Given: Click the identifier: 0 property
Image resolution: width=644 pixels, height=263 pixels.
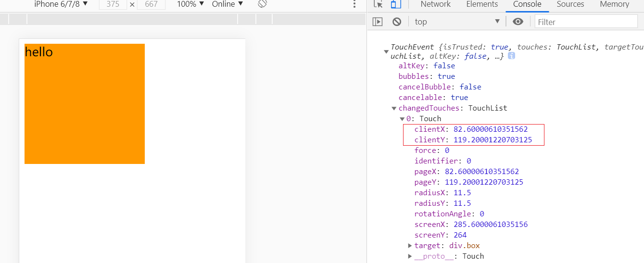Looking at the screenshot, I should (x=442, y=161).
